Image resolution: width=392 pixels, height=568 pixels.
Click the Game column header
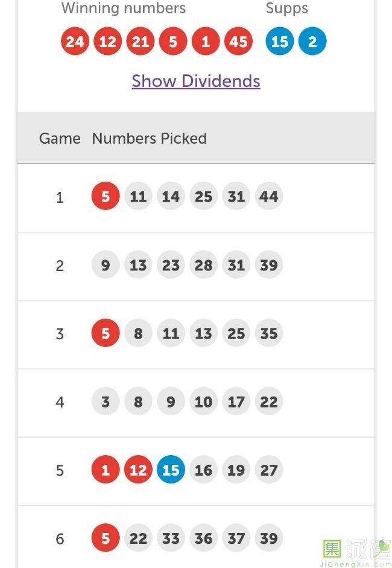pos(60,138)
